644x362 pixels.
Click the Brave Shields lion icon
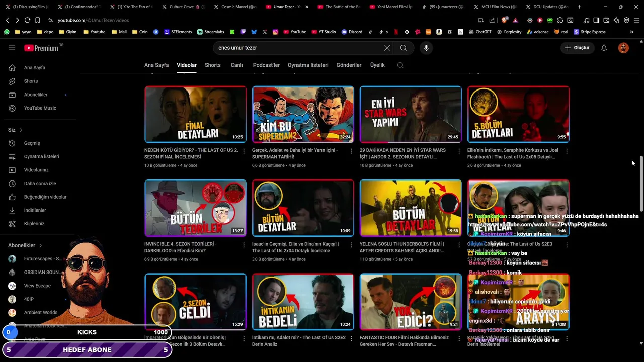pyautogui.click(x=504, y=20)
